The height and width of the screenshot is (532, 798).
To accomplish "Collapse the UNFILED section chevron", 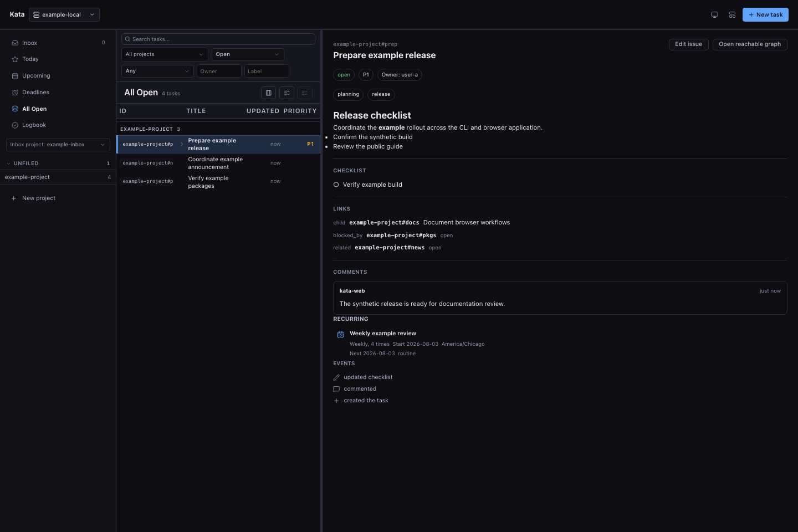I will coord(8,163).
